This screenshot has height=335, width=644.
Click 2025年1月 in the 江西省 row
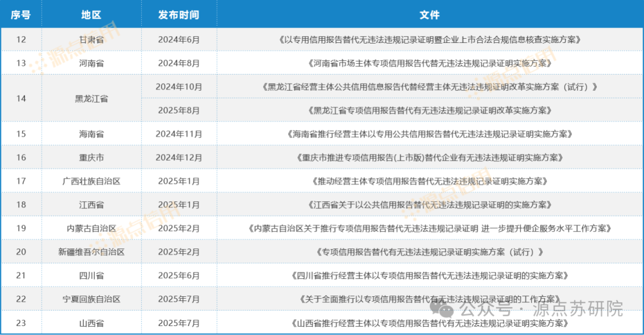[179, 205]
